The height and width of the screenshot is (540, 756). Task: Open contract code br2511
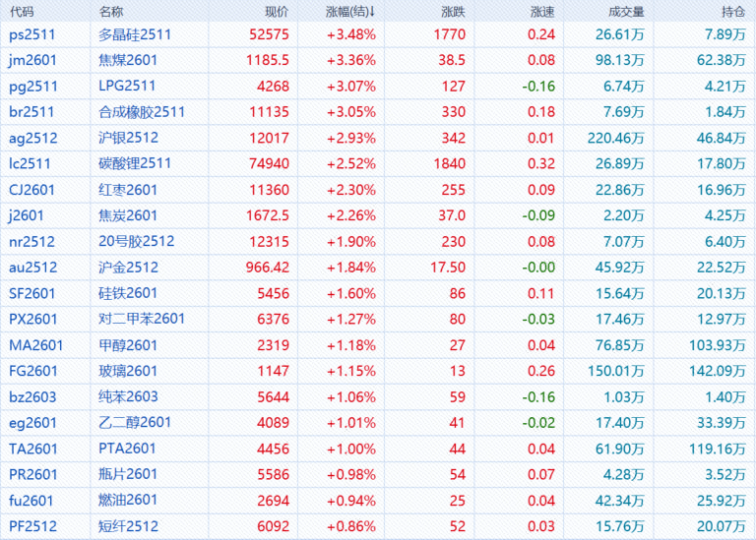(31, 112)
